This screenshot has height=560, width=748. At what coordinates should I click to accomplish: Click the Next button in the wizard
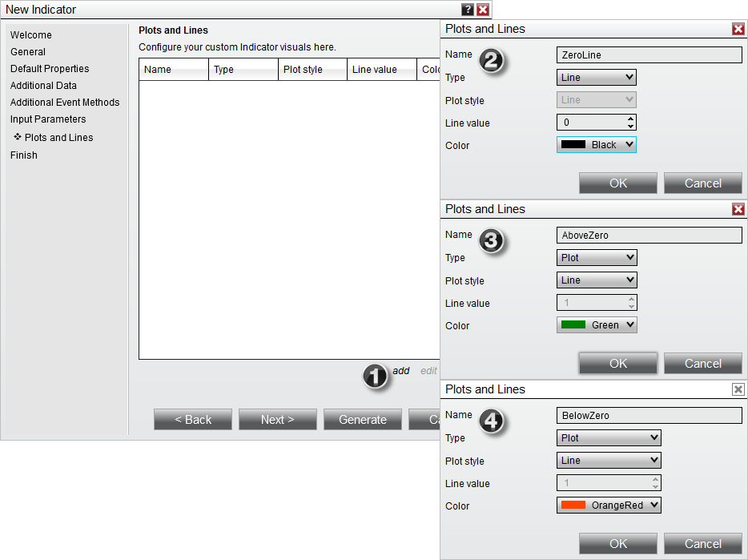[x=277, y=419]
